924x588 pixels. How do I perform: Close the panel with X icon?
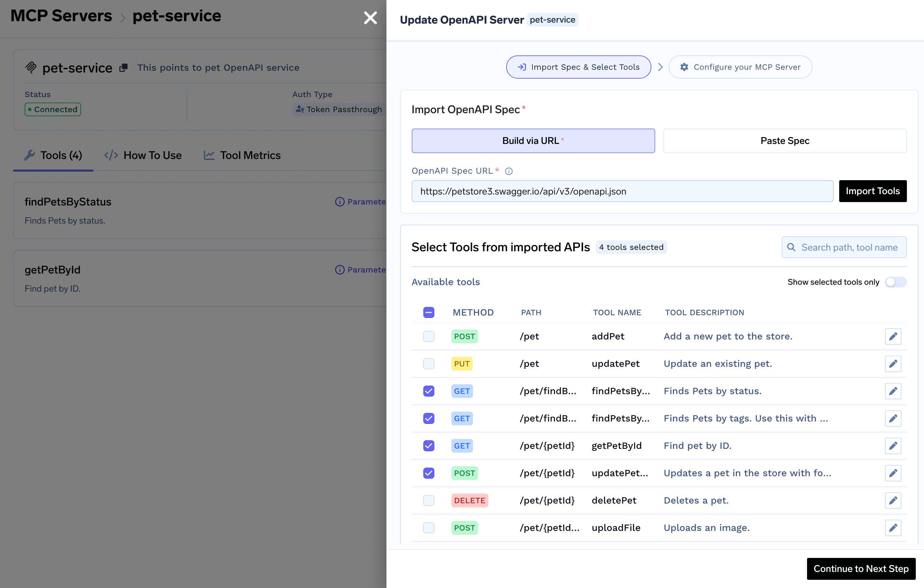click(x=370, y=18)
